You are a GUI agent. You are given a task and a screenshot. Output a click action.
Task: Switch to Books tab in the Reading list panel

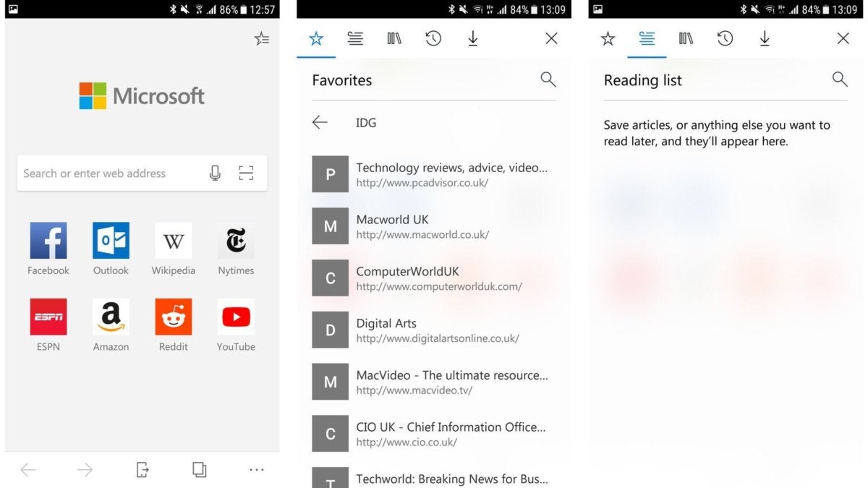(x=686, y=38)
